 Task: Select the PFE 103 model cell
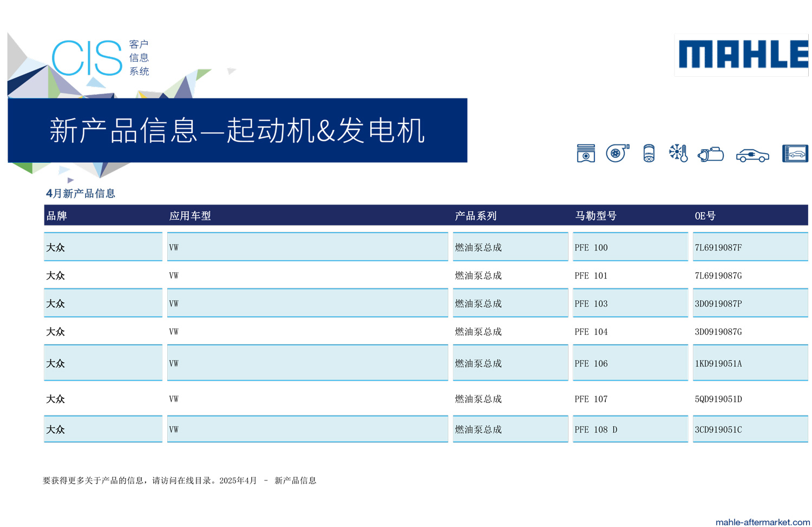(630, 303)
